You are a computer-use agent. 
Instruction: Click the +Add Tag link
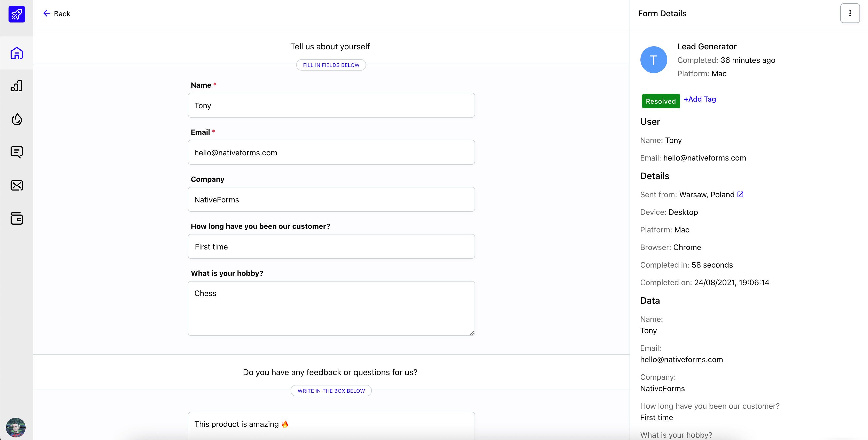tap(700, 99)
